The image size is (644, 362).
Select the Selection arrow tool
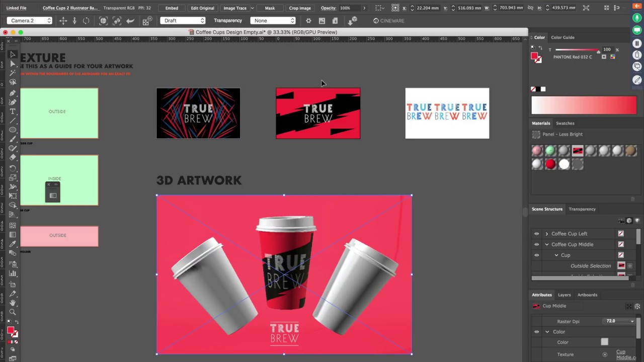tap(13, 54)
